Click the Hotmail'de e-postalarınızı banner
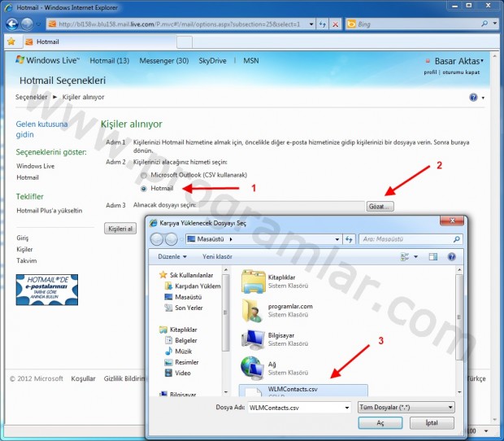The width and height of the screenshot is (504, 441). coord(47,290)
